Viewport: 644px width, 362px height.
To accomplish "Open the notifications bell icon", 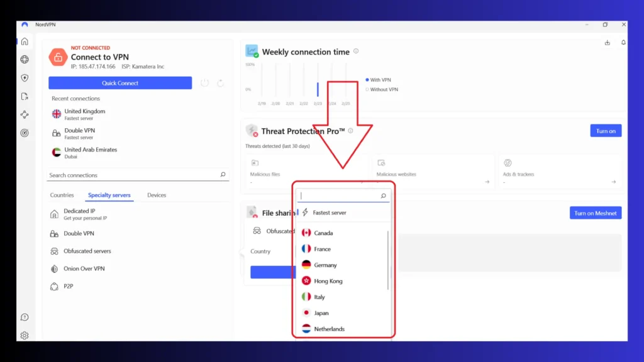I will pos(623,43).
